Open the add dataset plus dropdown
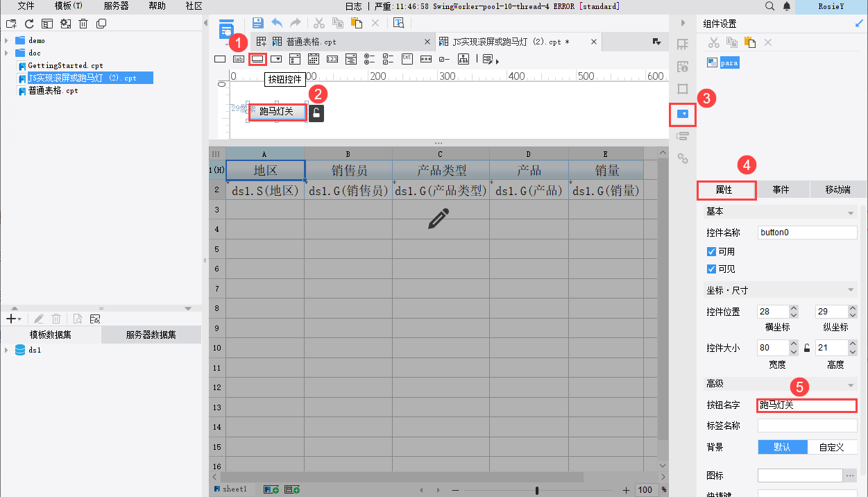The height and width of the screenshot is (497, 868). point(13,319)
